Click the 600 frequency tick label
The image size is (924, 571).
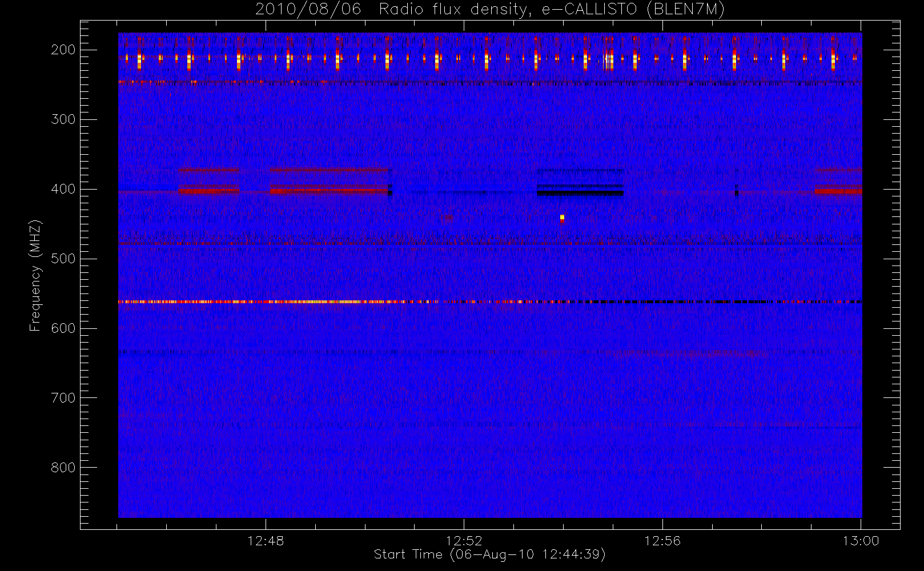click(x=63, y=328)
